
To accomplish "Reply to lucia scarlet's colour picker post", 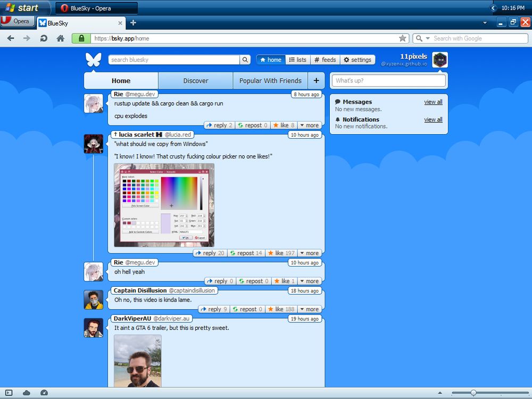I will click(210, 253).
